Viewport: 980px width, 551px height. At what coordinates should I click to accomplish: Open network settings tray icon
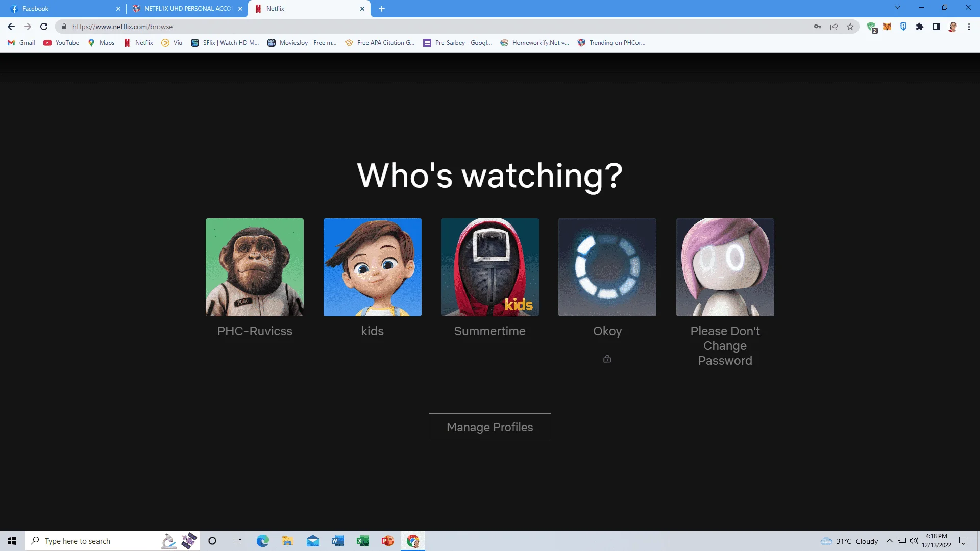902,541
